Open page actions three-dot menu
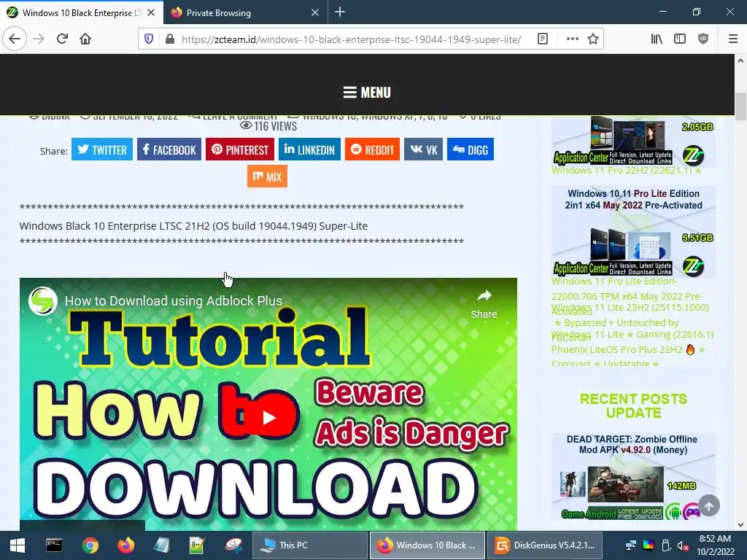 [572, 39]
